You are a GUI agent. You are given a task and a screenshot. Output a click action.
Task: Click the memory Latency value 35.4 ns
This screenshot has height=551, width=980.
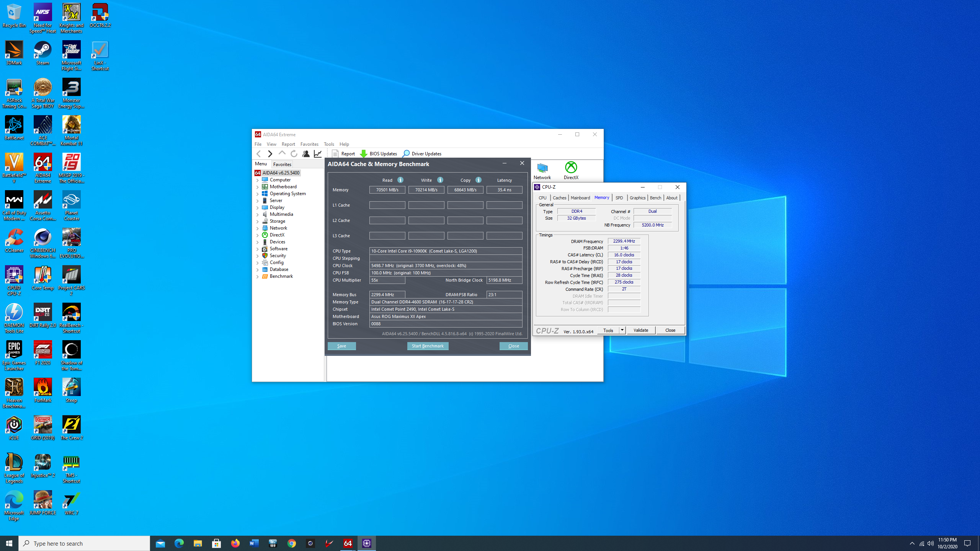tap(504, 190)
